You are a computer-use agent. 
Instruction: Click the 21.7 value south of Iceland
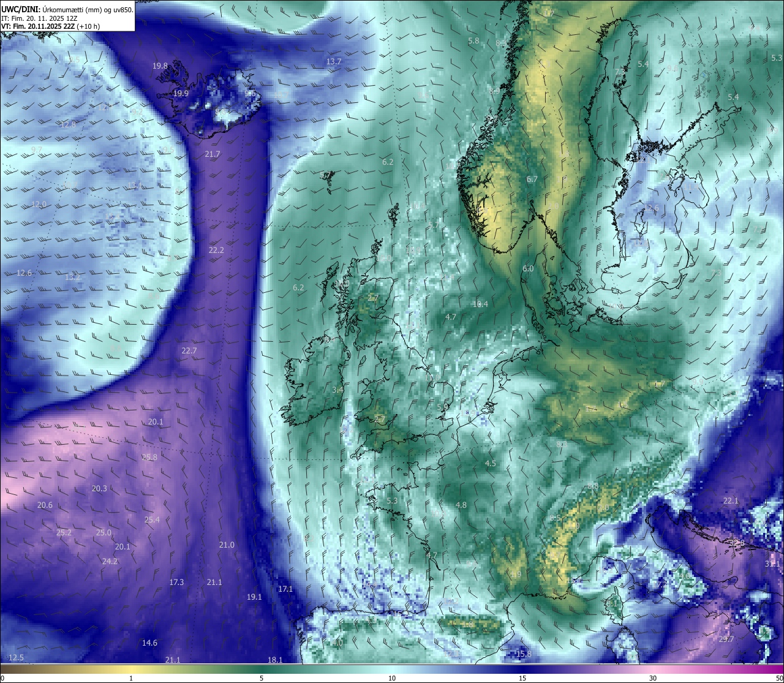pos(213,154)
